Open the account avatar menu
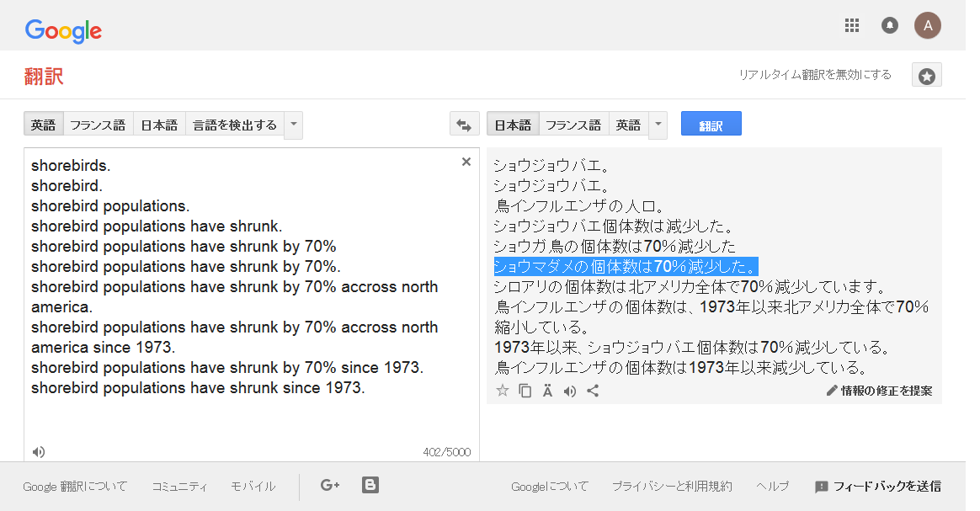 tap(928, 25)
